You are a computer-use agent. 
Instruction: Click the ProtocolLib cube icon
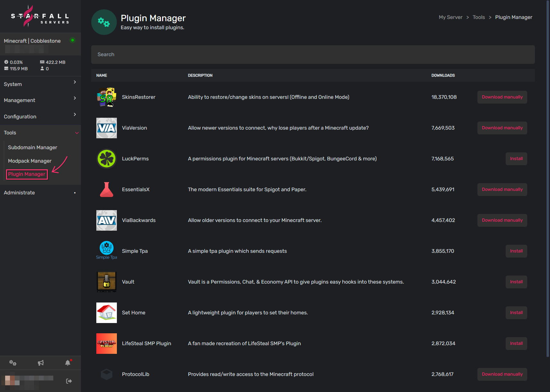[107, 374]
